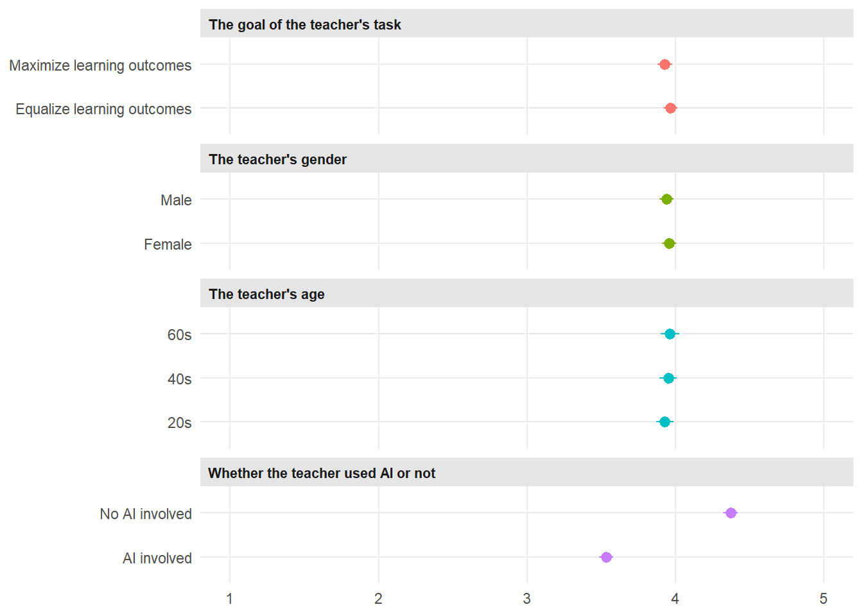863x616 pixels.
Task: Select "The teacher's age" panel header
Action: point(266,294)
